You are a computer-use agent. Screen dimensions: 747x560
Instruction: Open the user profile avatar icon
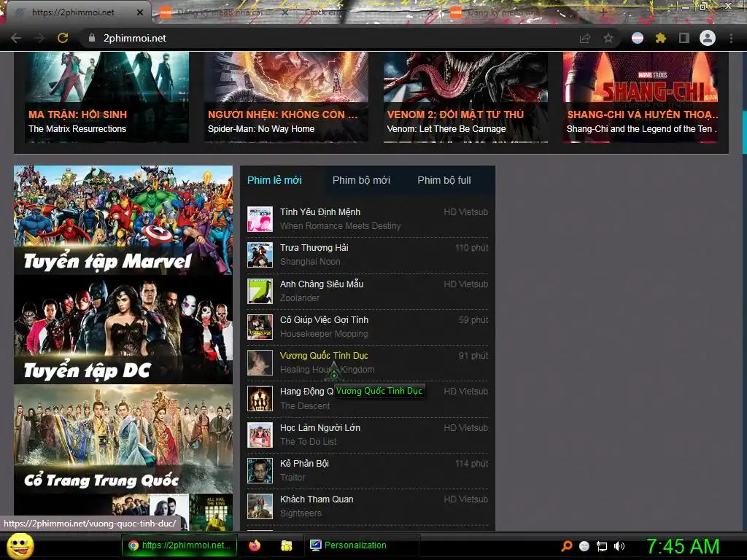708,38
